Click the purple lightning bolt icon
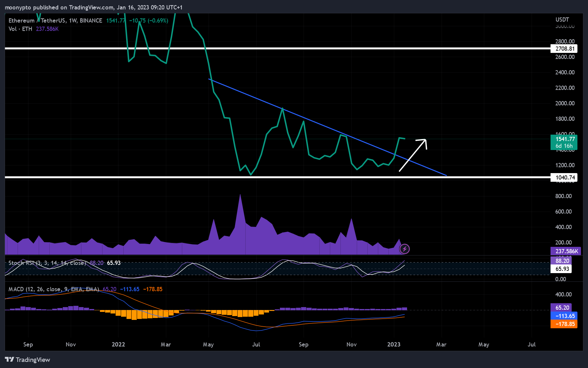Viewport: 588px width, 368px height. coord(404,249)
